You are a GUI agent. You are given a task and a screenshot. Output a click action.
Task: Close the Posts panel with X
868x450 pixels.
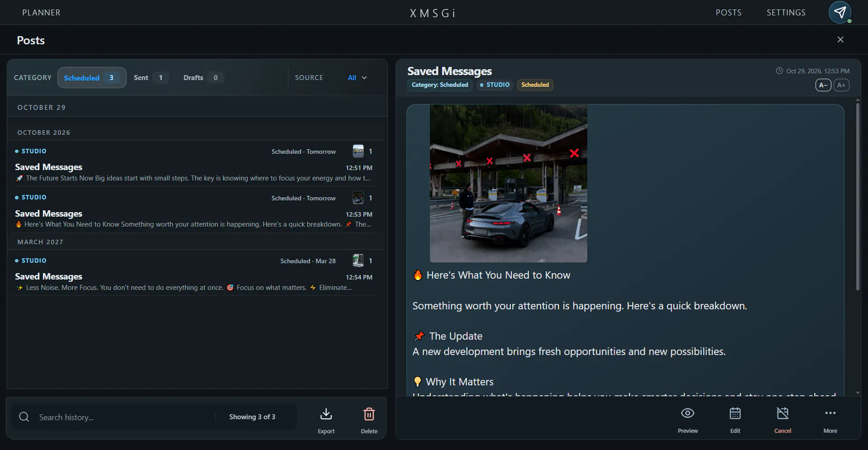[840, 40]
